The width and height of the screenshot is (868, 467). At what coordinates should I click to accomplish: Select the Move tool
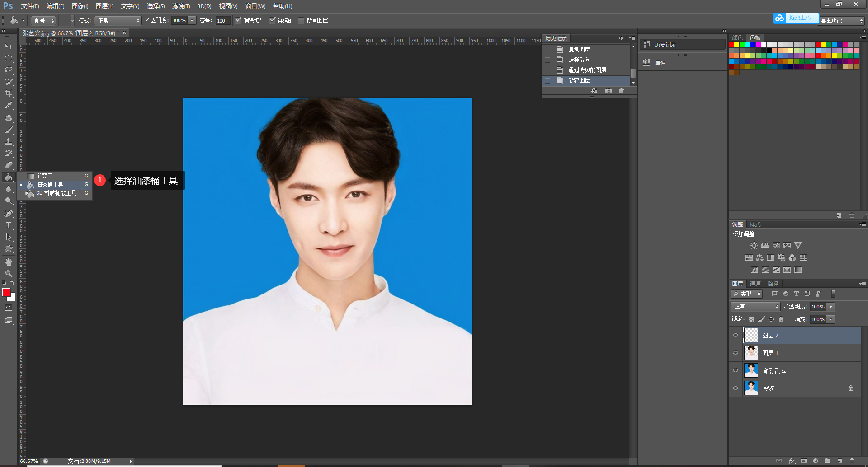pos(8,47)
